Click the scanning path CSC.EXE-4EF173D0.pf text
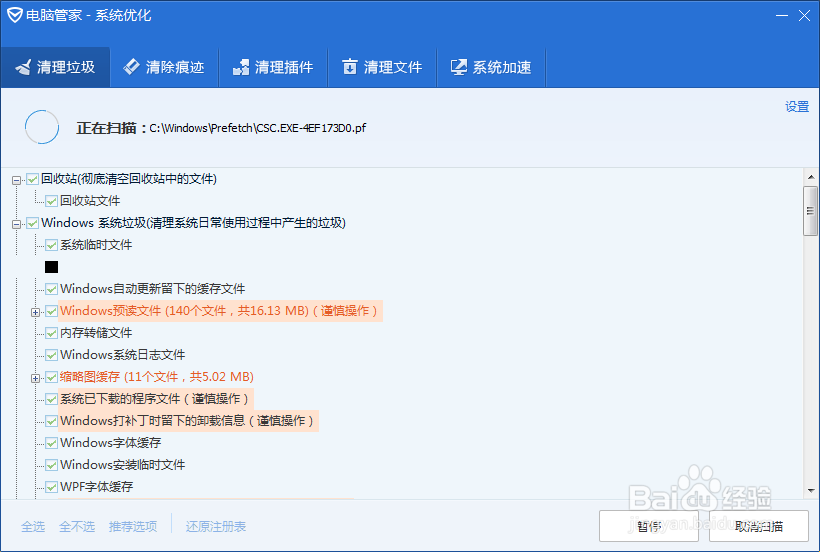The width and height of the screenshot is (820, 552). 258,128
